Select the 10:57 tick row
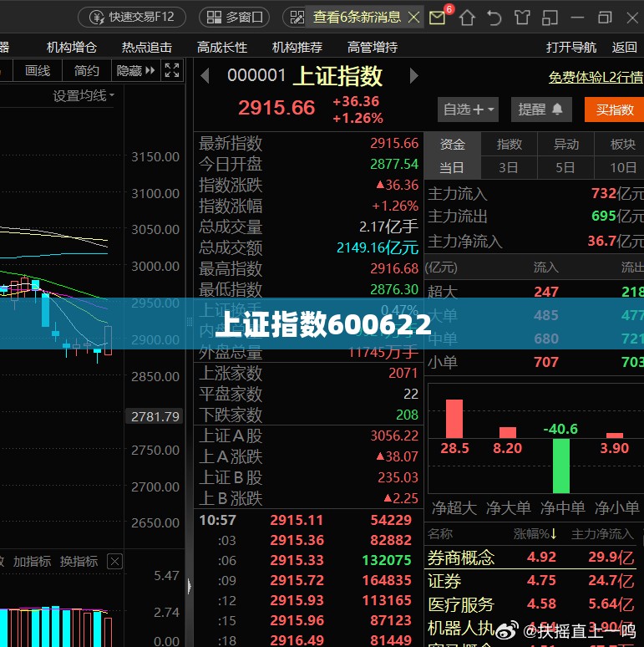644x647 pixels. point(308,520)
